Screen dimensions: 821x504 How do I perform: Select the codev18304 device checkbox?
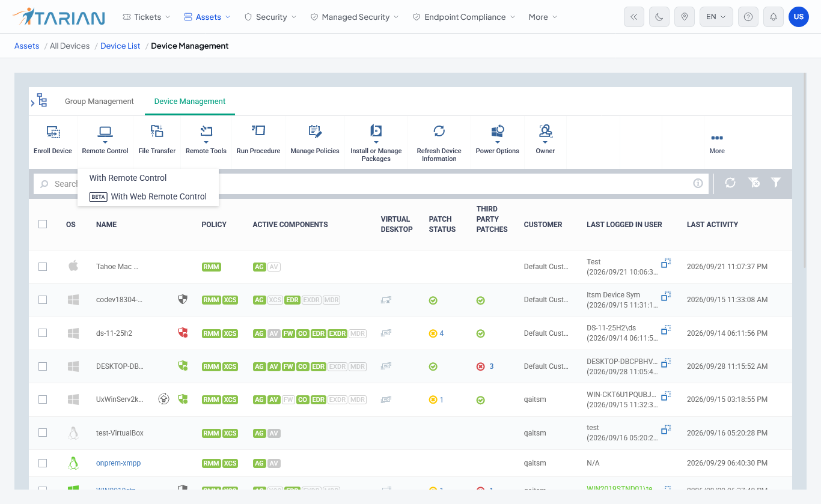(43, 300)
